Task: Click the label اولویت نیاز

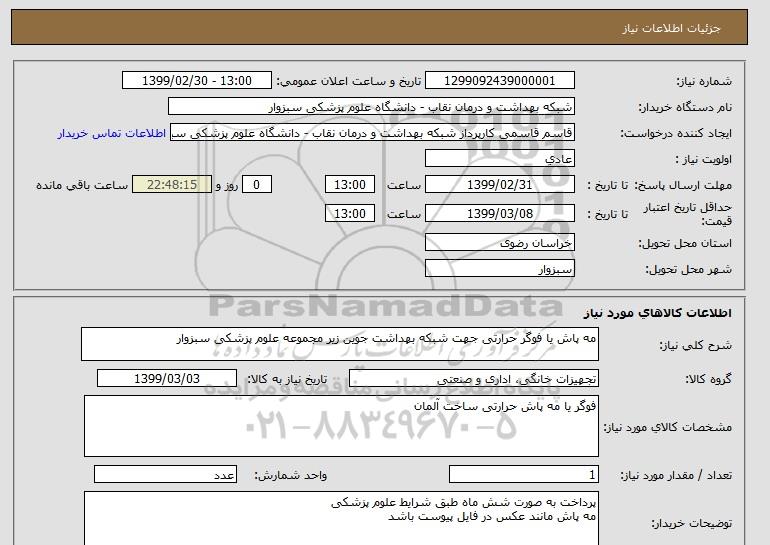Action: tap(703, 159)
